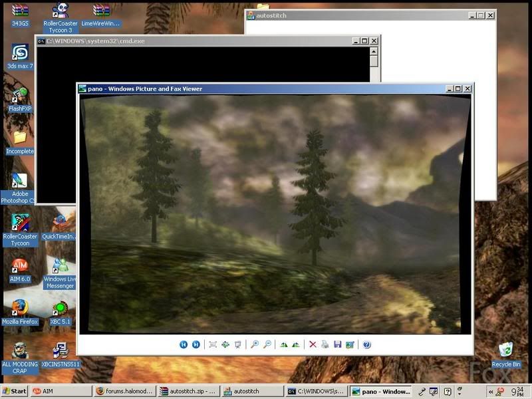Open the Start menu
The height and width of the screenshot is (399, 532).
pos(15,391)
